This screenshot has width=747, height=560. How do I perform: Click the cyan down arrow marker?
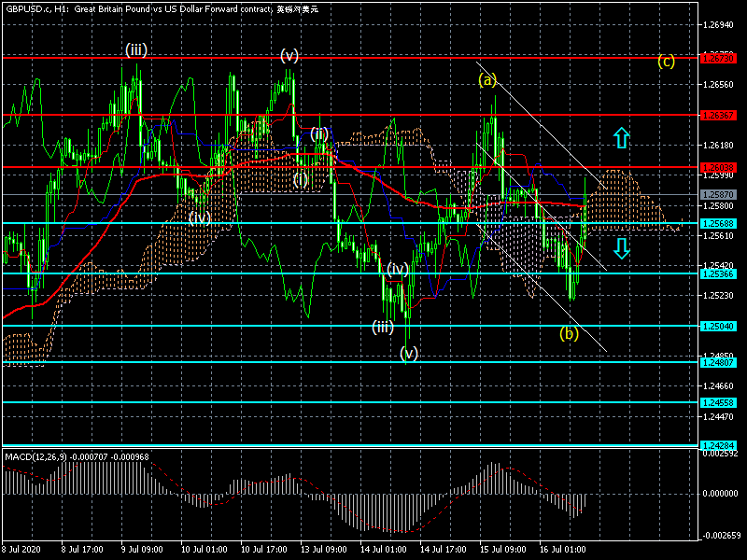tap(622, 247)
